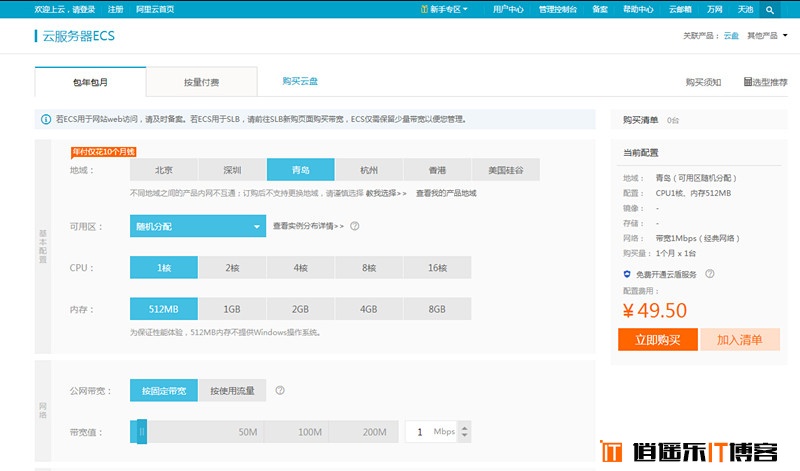The height and width of the screenshot is (471, 800).
Task: Choose 按使用流量 billing mode
Action: [x=232, y=390]
